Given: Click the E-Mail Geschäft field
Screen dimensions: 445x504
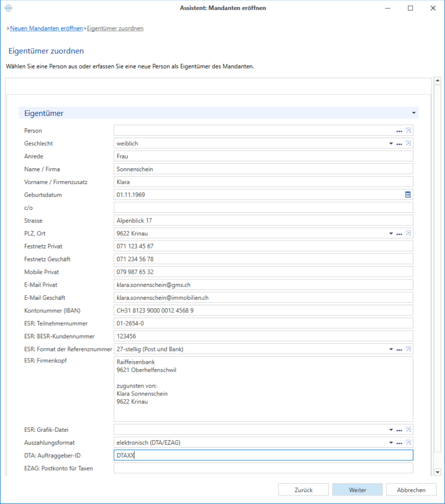Looking at the screenshot, I should [264, 298].
